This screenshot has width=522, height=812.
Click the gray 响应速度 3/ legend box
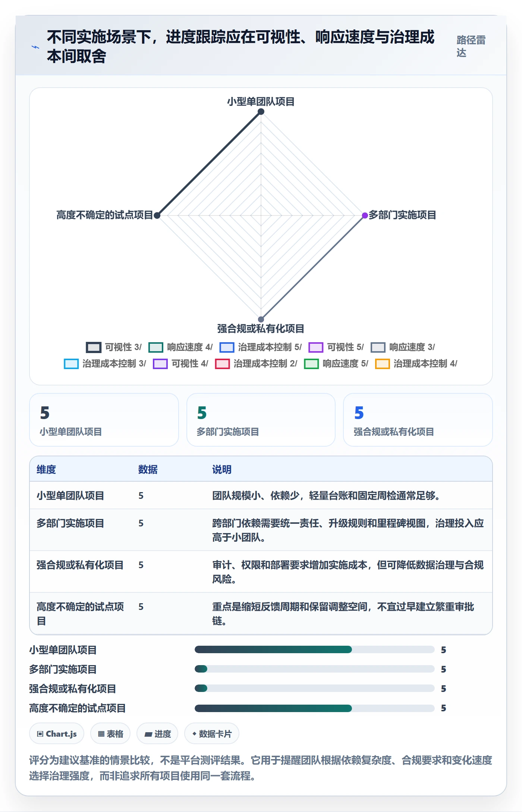click(x=378, y=347)
